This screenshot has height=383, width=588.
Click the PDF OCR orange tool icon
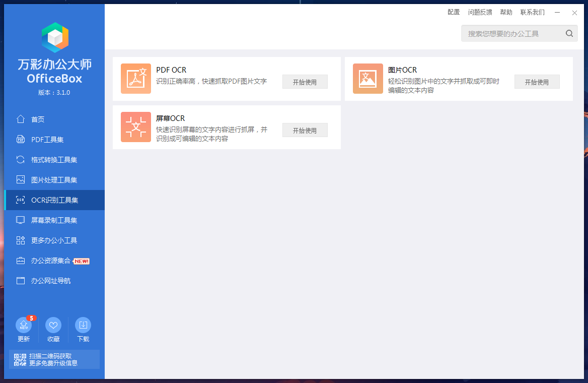coord(136,79)
